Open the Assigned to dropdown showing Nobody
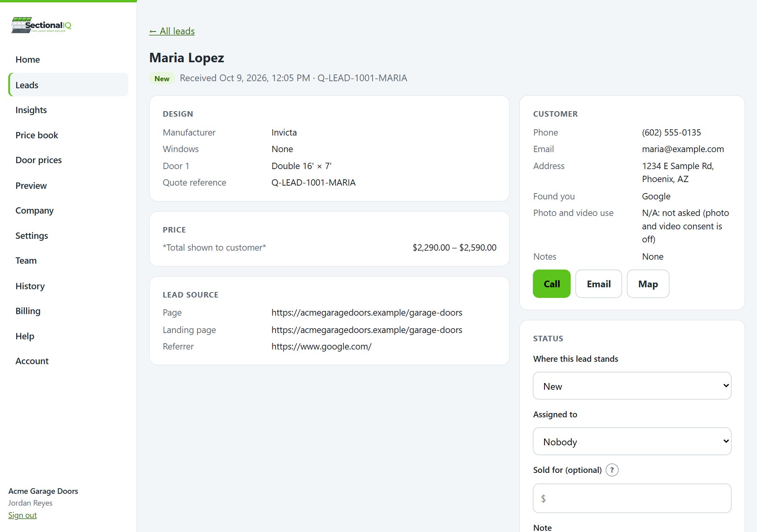 coord(632,441)
